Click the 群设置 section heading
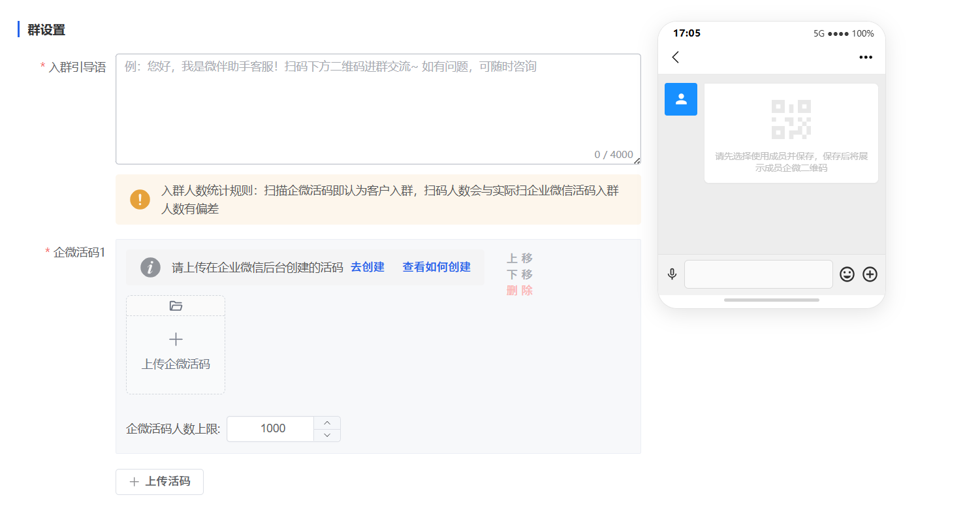This screenshot has height=510, width=980. tap(46, 29)
